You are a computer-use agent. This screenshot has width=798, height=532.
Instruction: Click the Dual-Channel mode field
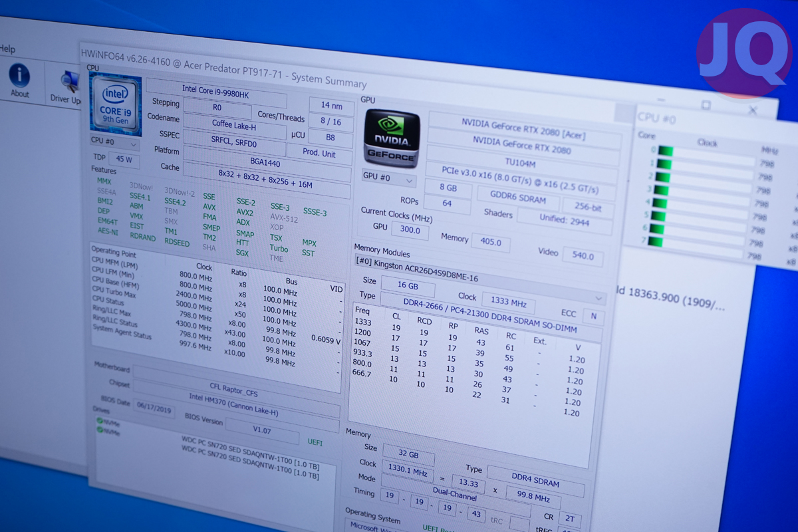pyautogui.click(x=454, y=496)
